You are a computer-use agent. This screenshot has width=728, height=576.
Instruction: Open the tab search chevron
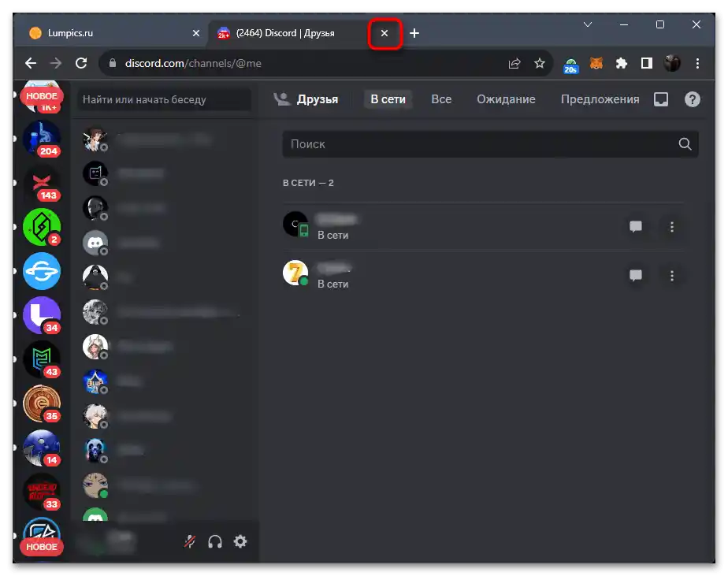point(588,24)
